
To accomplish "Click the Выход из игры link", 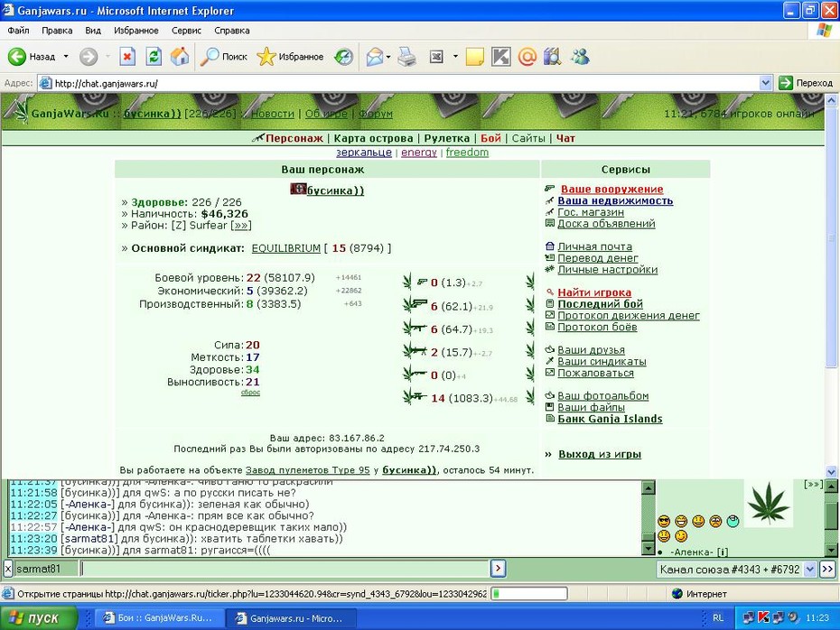I will coord(600,454).
